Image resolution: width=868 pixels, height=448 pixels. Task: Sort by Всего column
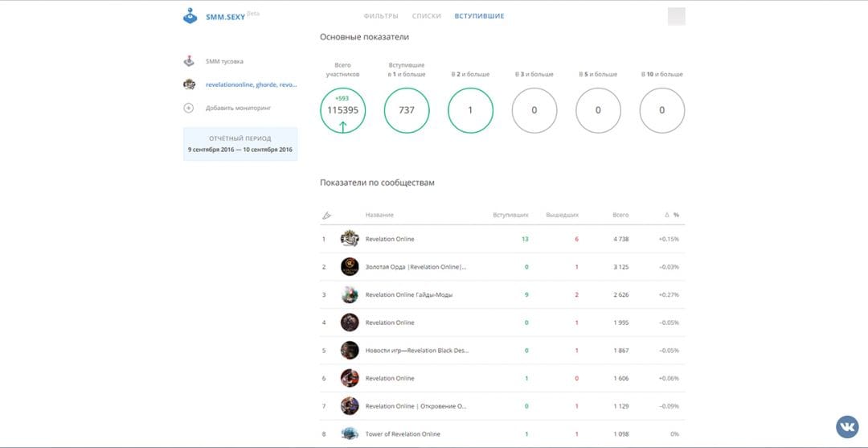pos(620,215)
